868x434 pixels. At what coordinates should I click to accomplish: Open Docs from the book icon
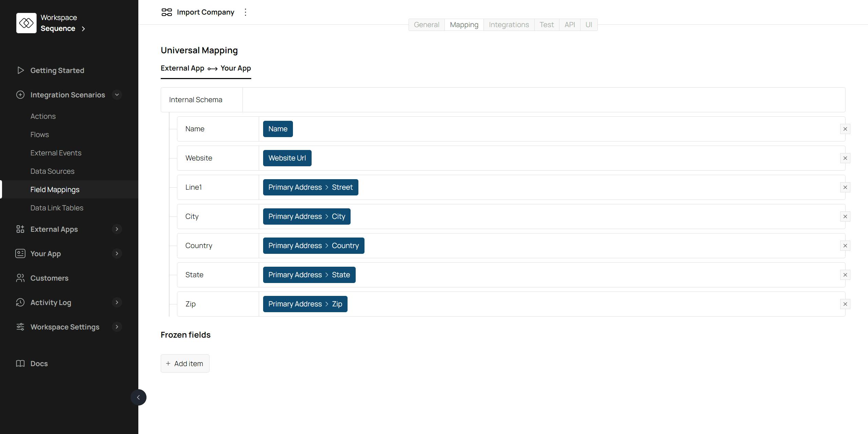(x=20, y=363)
